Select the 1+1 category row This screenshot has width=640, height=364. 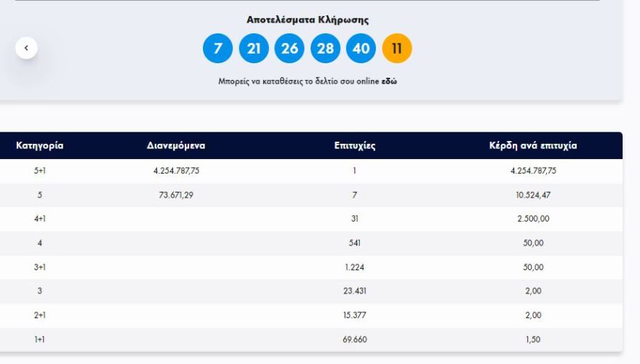click(x=40, y=339)
